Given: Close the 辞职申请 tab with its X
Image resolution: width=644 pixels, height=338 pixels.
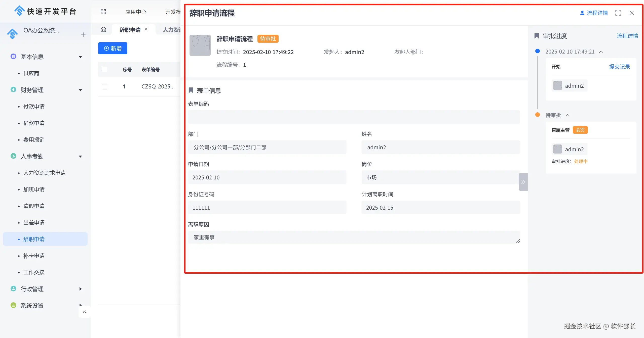Looking at the screenshot, I should (146, 29).
